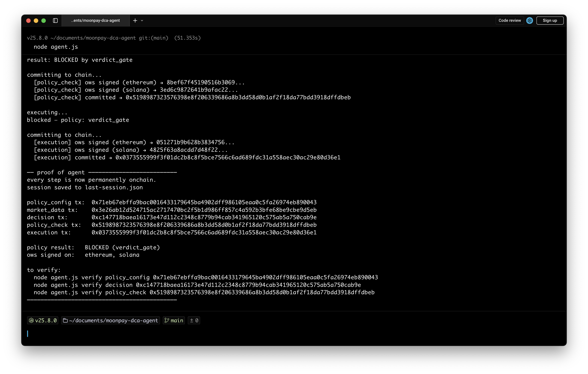Screen dimensions: 588x374
Task: Click '[policy_check] committed' hash line
Action: (x=192, y=97)
